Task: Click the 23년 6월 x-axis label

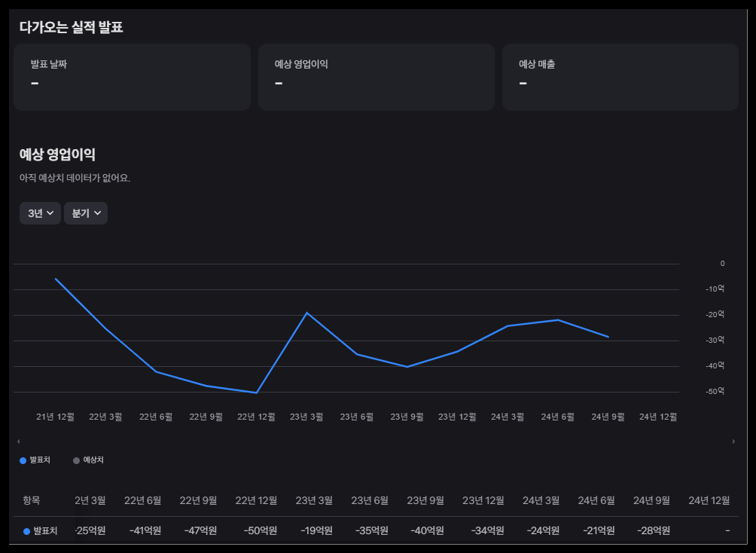Action: [x=357, y=417]
